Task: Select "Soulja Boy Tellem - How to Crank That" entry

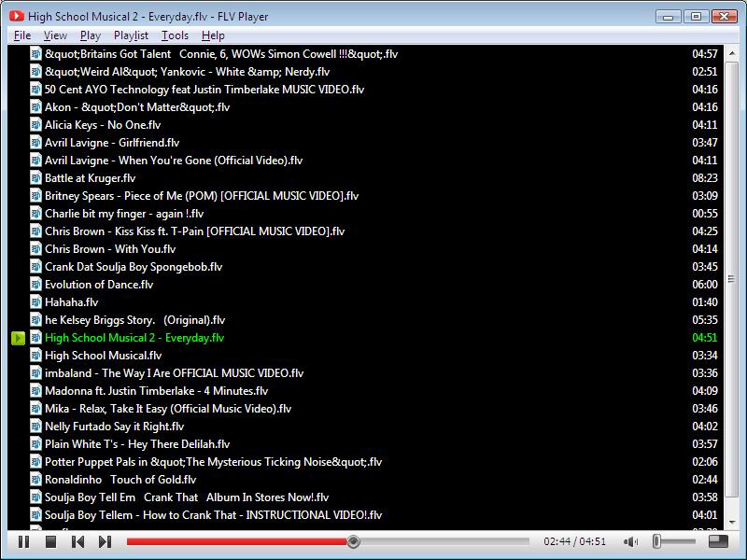Action: [365, 515]
